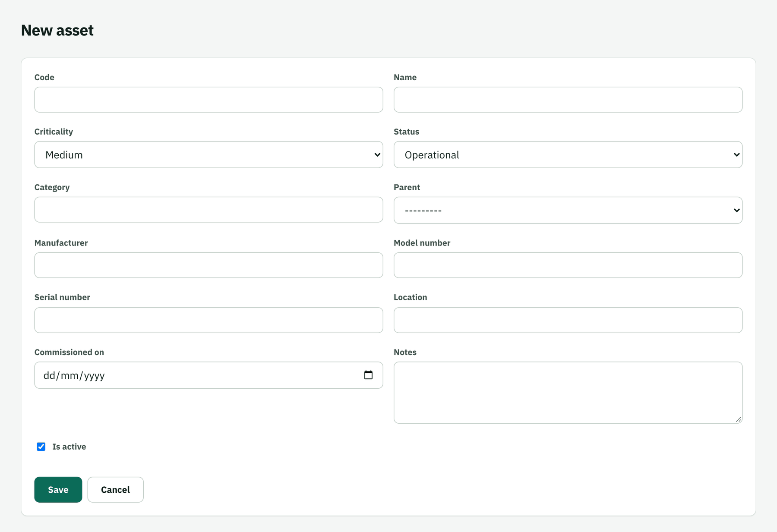This screenshot has width=777, height=532.
Task: Click the Serial number label
Action: [62, 297]
